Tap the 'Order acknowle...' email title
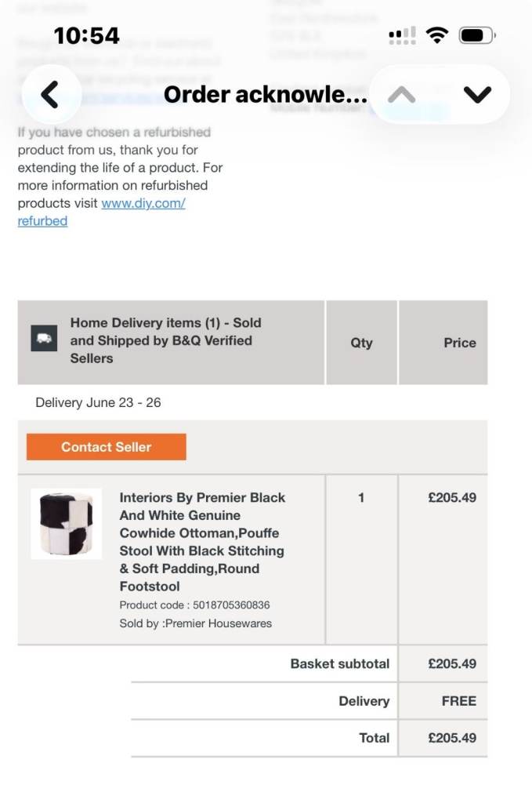 pos(266,95)
